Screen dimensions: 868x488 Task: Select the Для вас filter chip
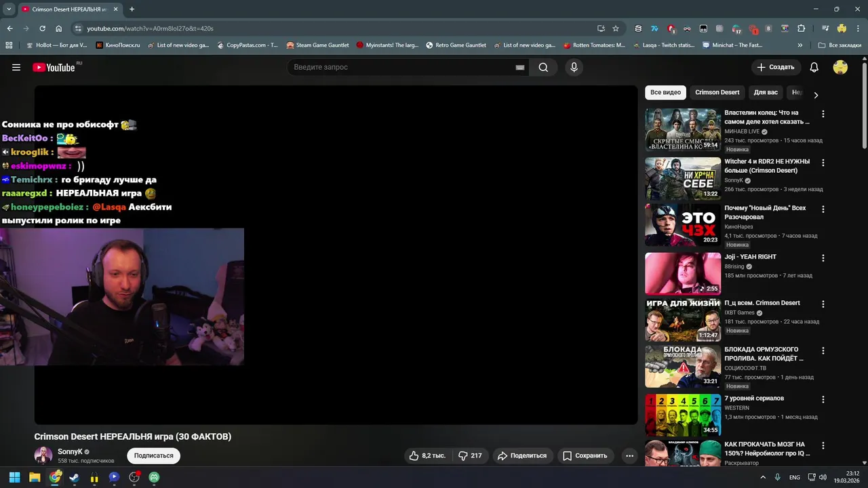[x=766, y=92]
